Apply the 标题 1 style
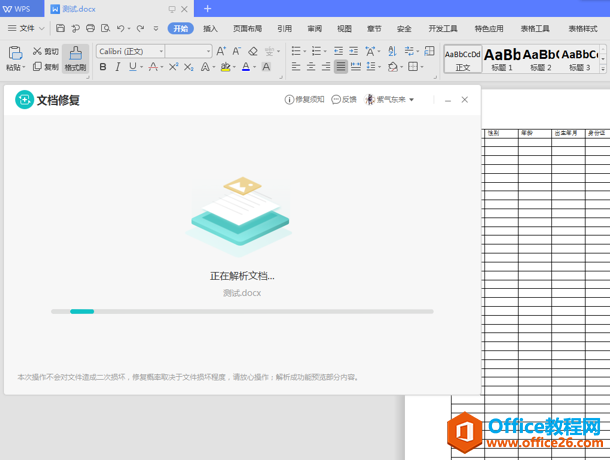 [502, 59]
